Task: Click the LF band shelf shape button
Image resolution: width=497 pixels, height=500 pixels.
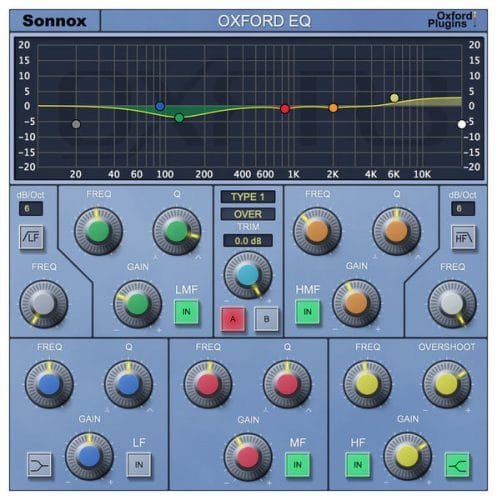Action: [39, 464]
